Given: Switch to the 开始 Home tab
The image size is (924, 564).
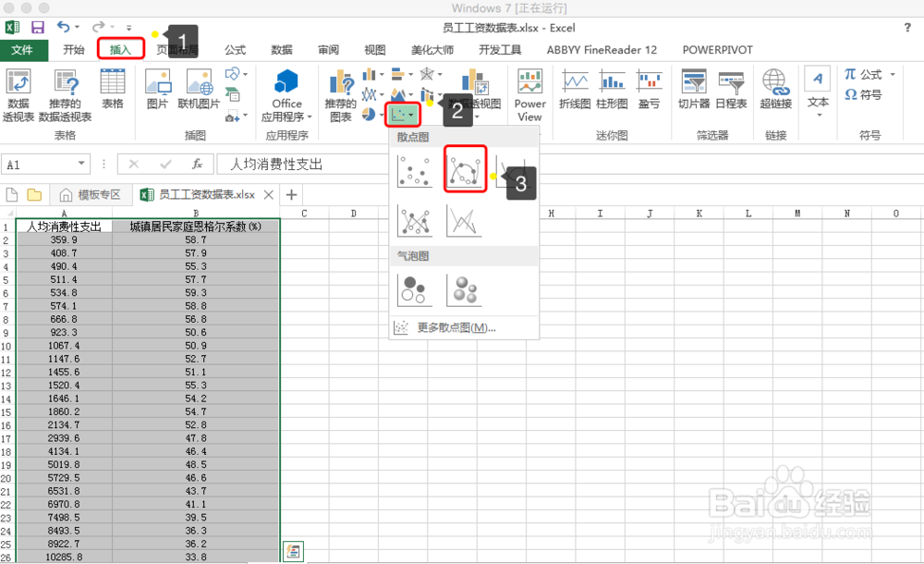Looking at the screenshot, I should click(74, 50).
